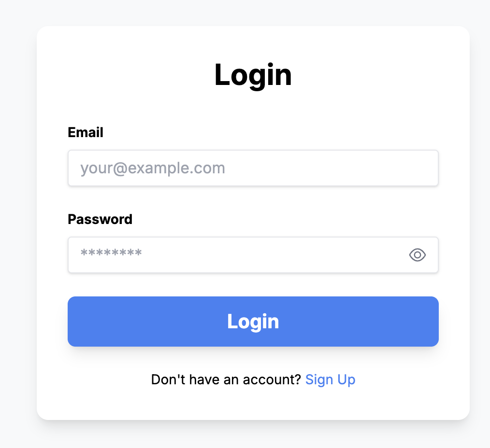This screenshot has width=490, height=448.
Task: Submit the form with the Login button
Action: 253,322
